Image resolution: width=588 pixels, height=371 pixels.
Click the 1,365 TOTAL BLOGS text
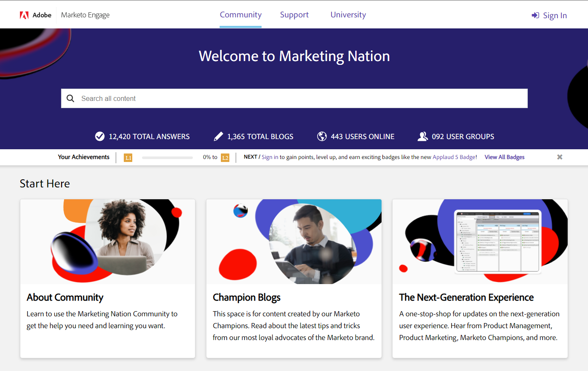[260, 137]
